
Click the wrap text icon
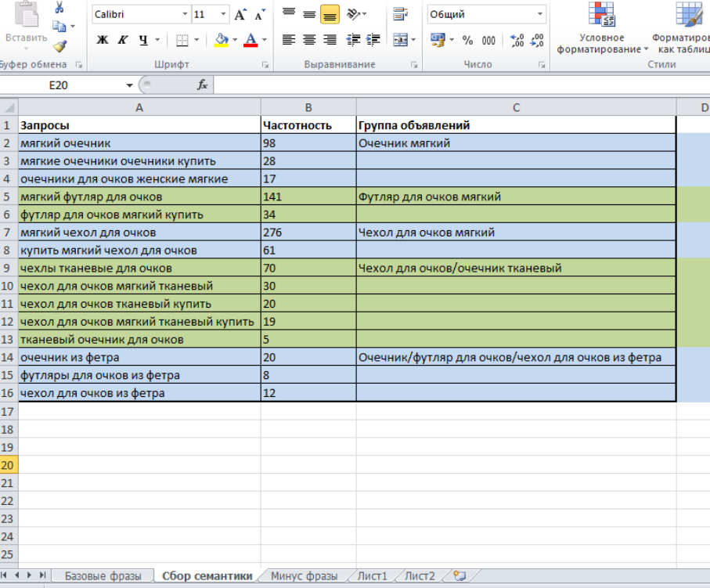pos(400,14)
